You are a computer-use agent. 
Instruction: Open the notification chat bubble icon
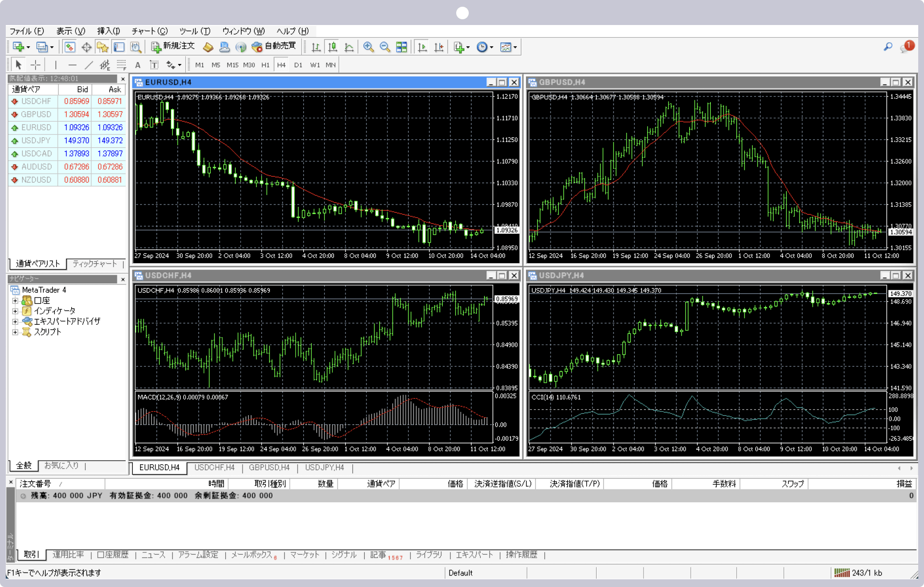pos(906,47)
